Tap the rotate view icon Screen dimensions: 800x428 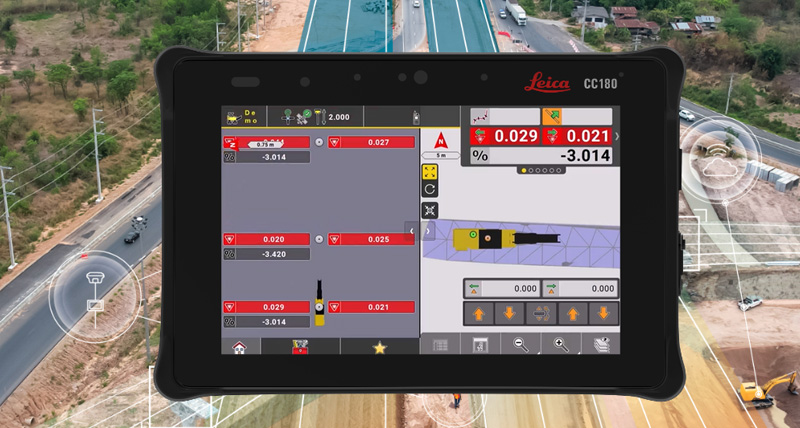click(430, 189)
